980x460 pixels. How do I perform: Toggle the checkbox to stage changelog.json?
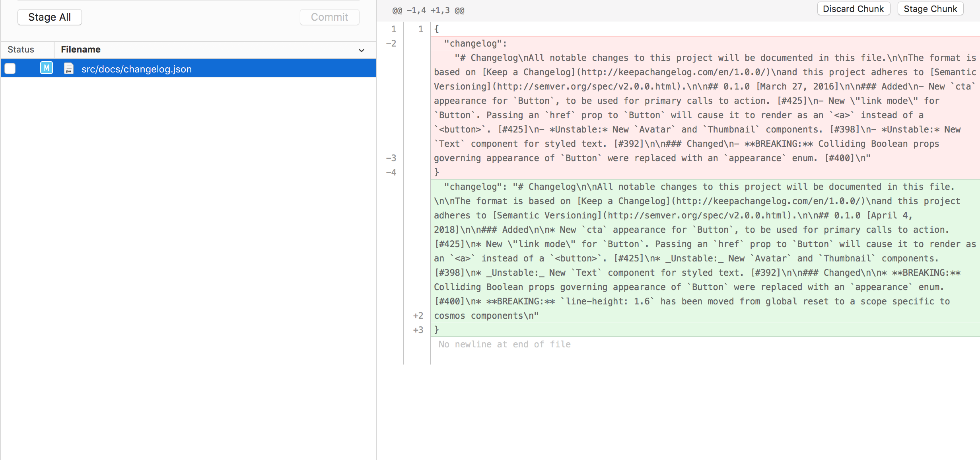[10, 68]
